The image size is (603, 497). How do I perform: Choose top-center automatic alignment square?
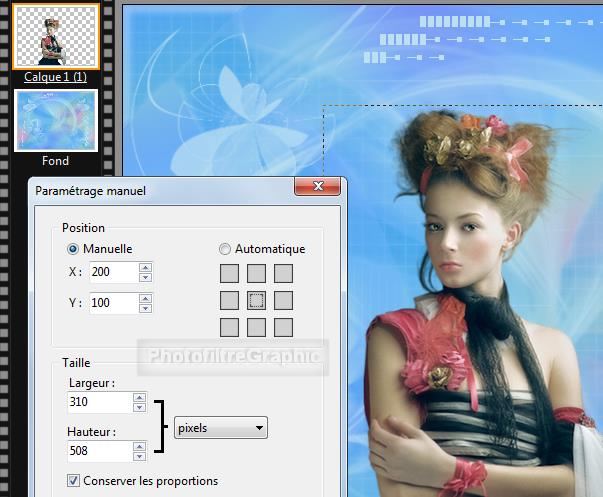click(257, 274)
